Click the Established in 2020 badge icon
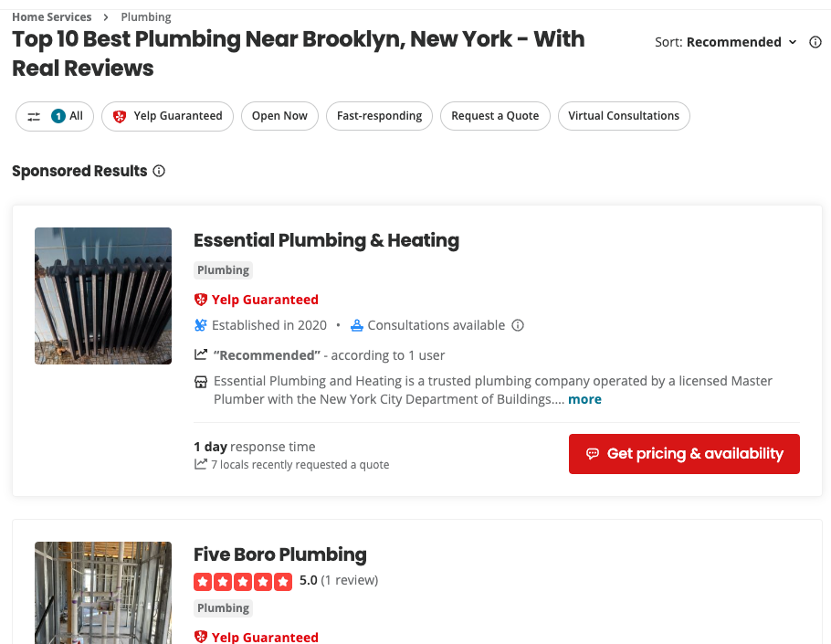The width and height of the screenshot is (831, 644). (200, 325)
